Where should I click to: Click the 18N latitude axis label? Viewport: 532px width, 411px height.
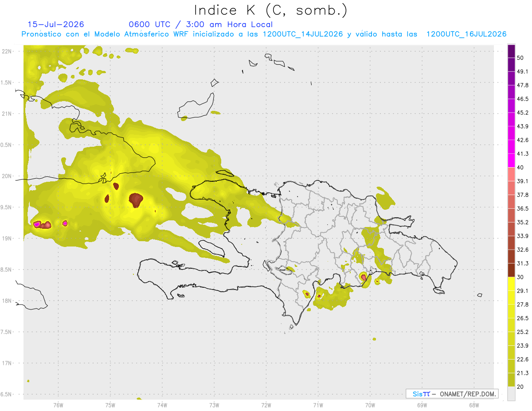coord(7,301)
